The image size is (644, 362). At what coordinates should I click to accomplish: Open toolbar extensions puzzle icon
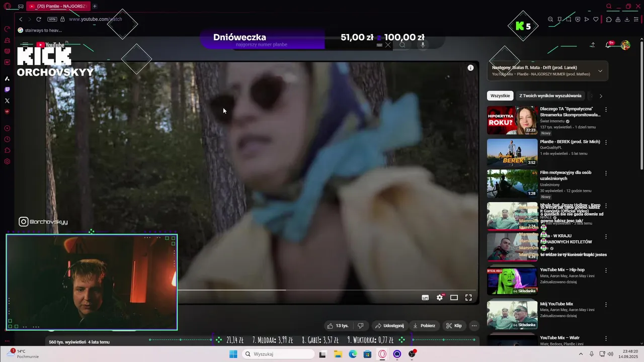[609, 19]
